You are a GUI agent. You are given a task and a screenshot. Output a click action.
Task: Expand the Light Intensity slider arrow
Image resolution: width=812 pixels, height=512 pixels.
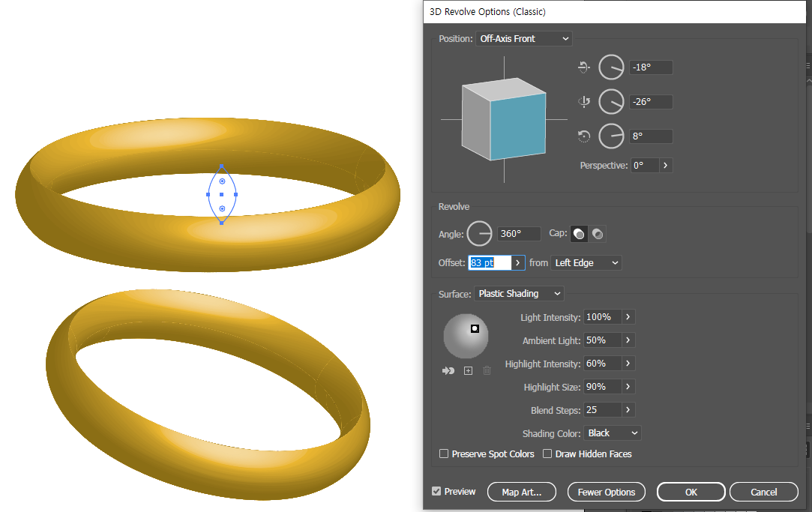coord(628,317)
